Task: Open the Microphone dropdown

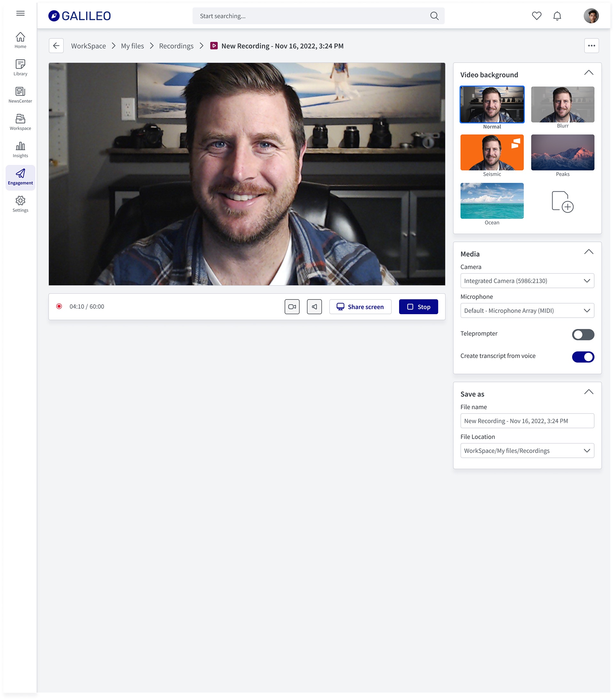Action: click(x=527, y=310)
